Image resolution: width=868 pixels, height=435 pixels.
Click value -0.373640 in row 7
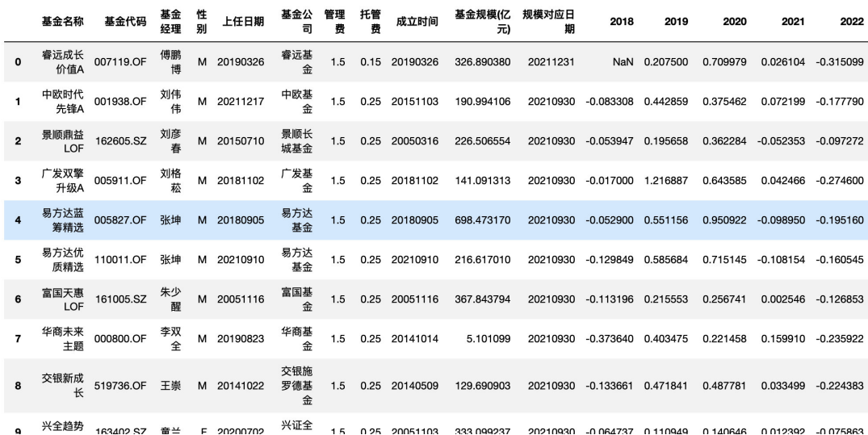610,338
